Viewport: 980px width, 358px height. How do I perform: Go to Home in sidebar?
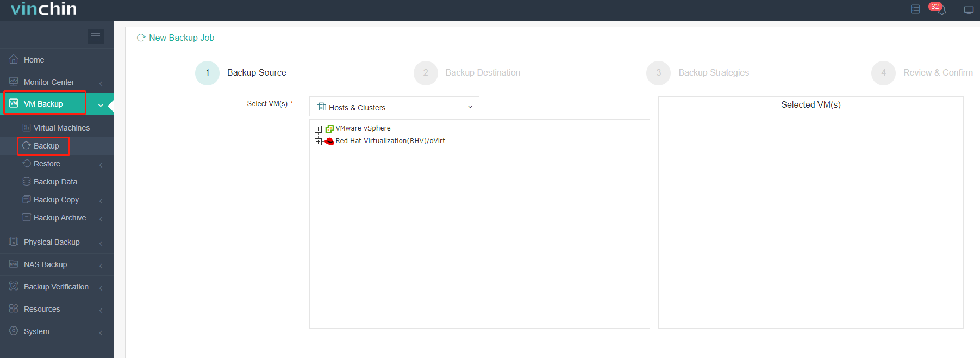57,60
